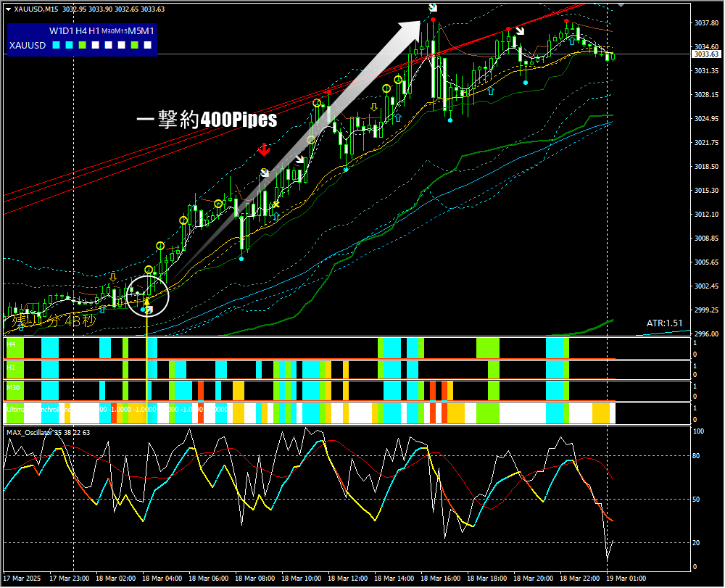This screenshot has width=725, height=588.
Task: Click the green M5 square in XAUUSD panel
Action: pyautogui.click(x=135, y=45)
